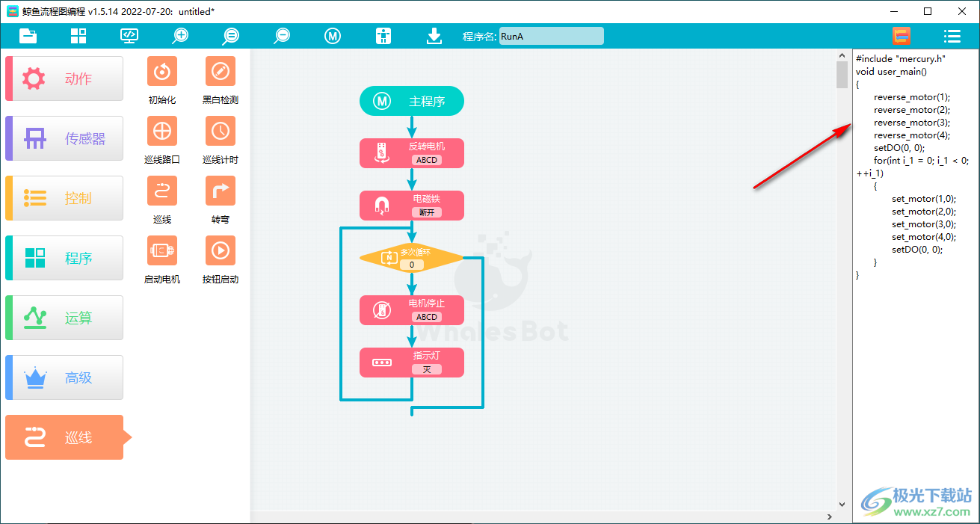This screenshot has height=524, width=980.
Task: Switch to the 传感器 category tab
Action: tap(64, 138)
